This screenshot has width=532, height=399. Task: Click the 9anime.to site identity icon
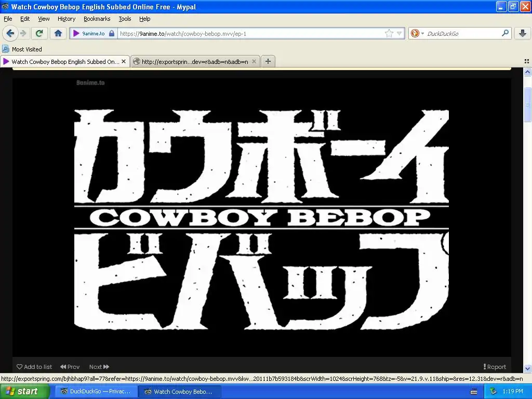[x=76, y=33]
